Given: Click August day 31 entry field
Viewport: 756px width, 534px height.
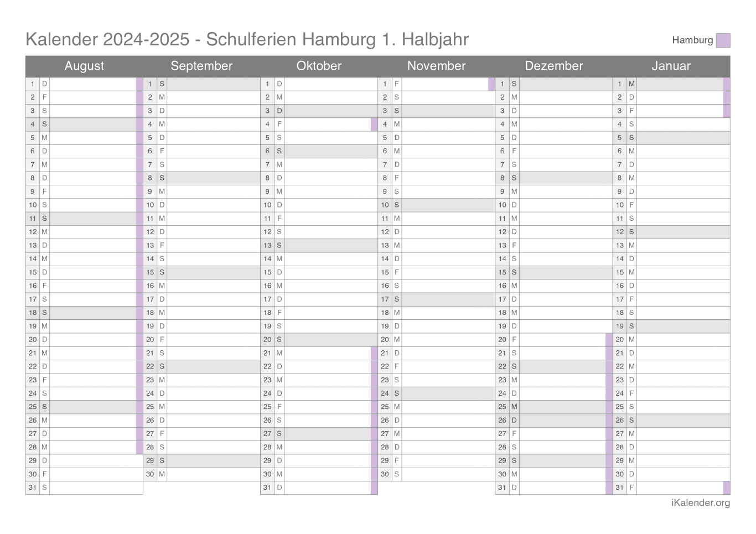Looking at the screenshot, I should [96, 488].
